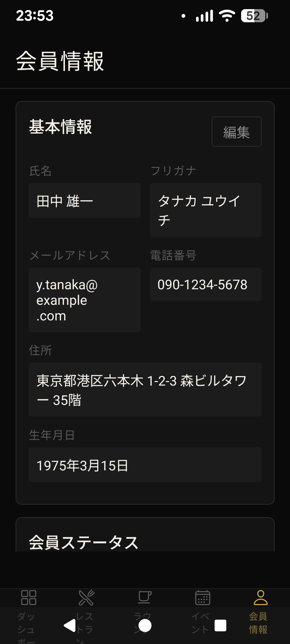Select the member info person icon
The image size is (290, 644).
[260, 598]
